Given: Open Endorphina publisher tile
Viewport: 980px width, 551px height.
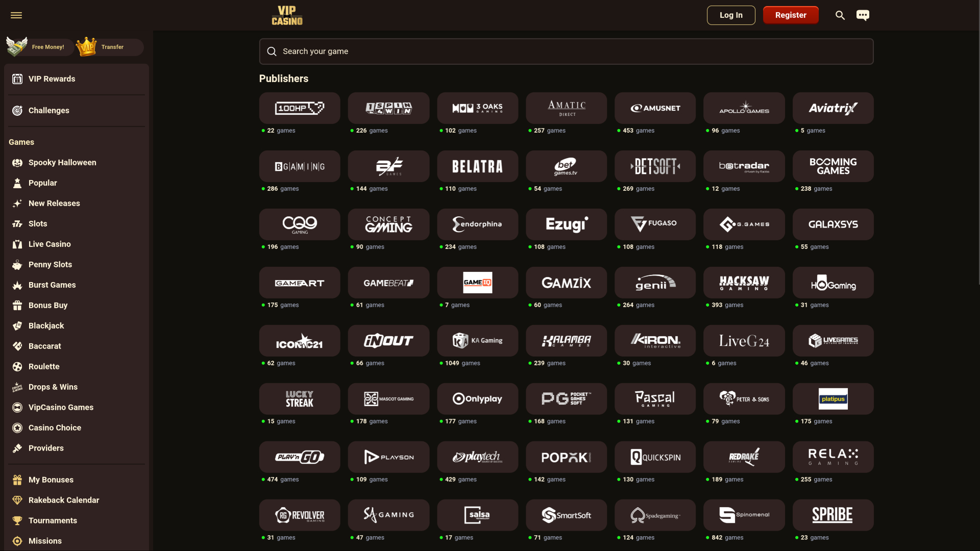Looking at the screenshot, I should 477,224.
